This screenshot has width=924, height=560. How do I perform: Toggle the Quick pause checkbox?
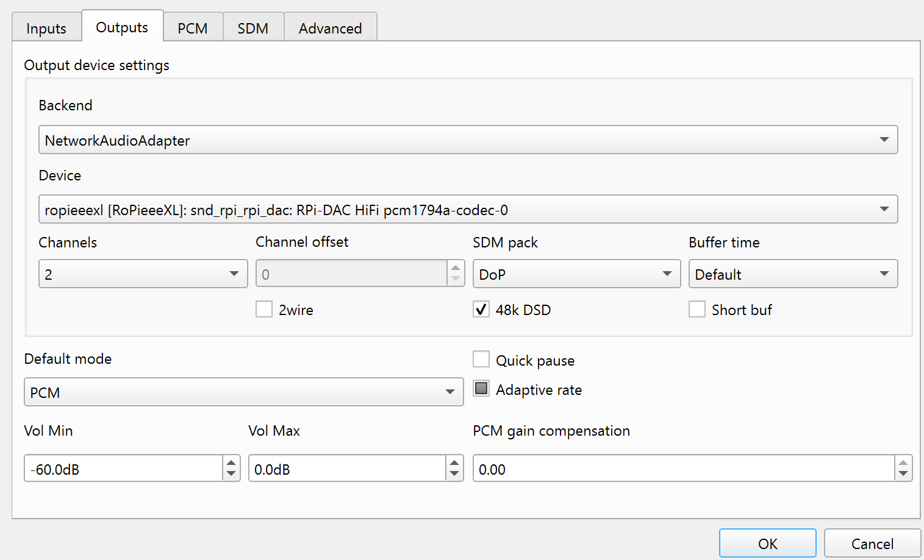(481, 360)
